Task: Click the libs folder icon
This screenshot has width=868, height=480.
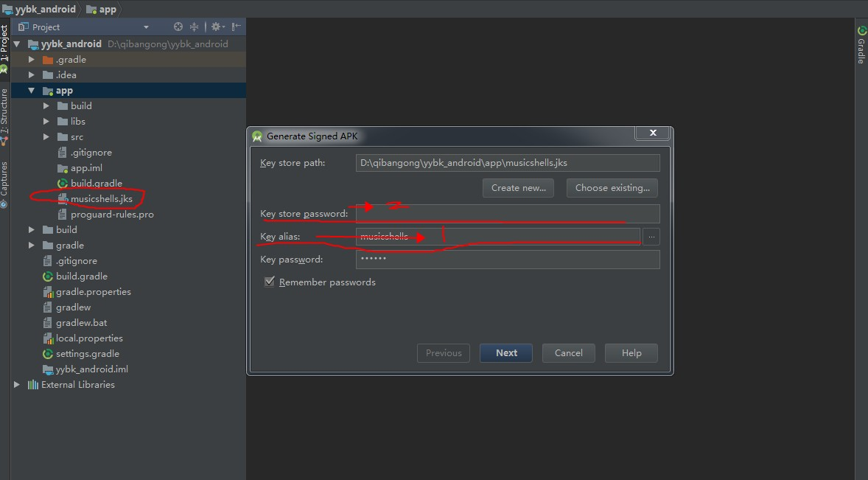Action: 63,121
